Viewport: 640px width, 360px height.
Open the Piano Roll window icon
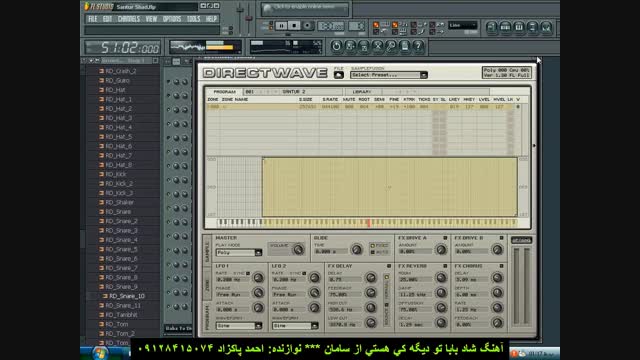(x=519, y=27)
